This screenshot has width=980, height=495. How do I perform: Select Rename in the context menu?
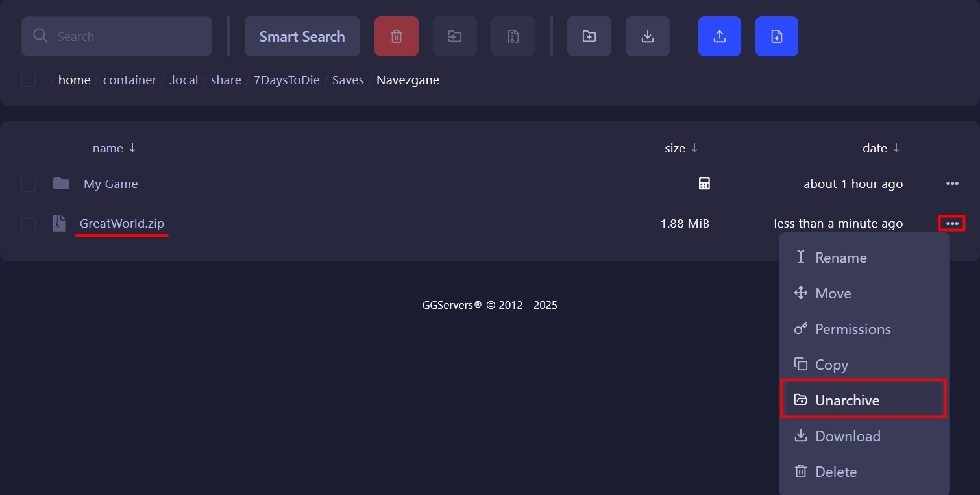(x=840, y=258)
